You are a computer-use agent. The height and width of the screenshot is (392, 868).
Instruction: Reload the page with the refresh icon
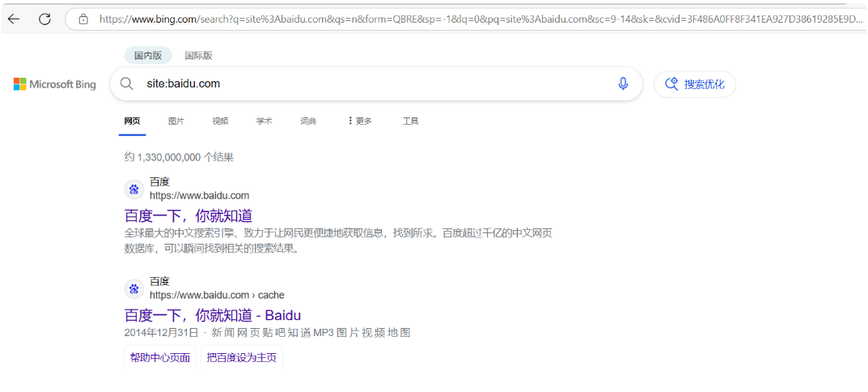tap(44, 19)
